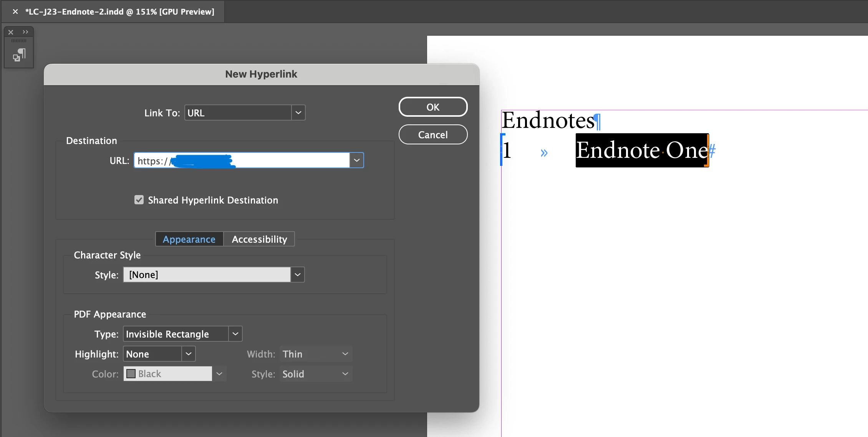Open the Character Style dropdown
This screenshot has width=868, height=437.
pos(297,275)
